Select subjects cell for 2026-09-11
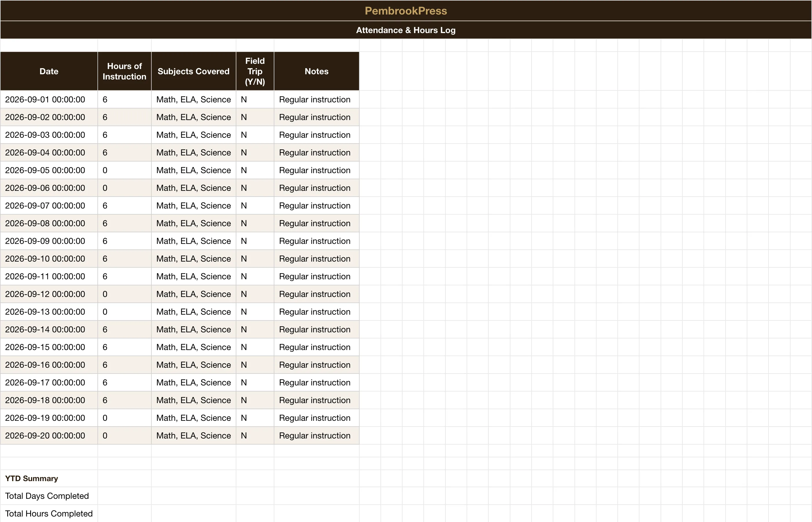 click(193, 276)
